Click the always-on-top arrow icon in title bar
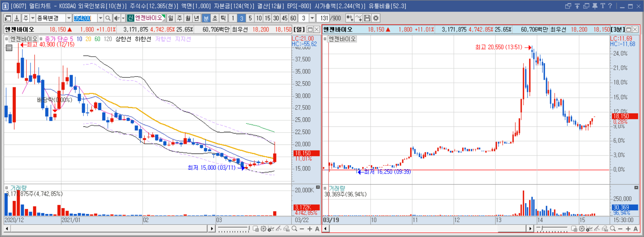The image size is (644, 237). click(x=577, y=6)
